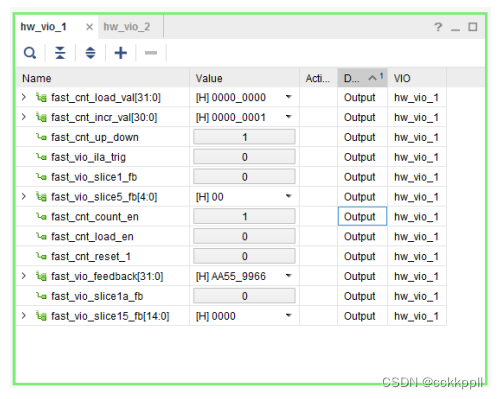Click the signal icon of fast_vio_slice1a_fb
The image size is (498, 399).
click(41, 296)
